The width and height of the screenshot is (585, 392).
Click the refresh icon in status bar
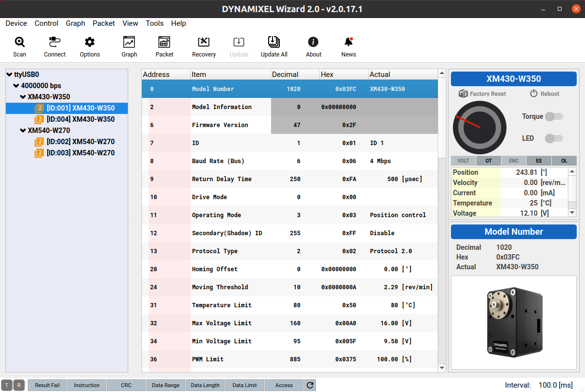click(310, 385)
